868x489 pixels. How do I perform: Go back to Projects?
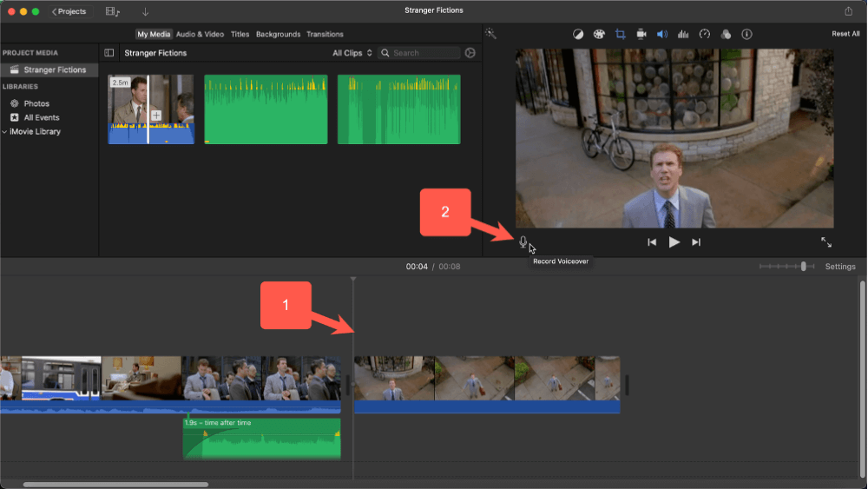[x=69, y=11]
